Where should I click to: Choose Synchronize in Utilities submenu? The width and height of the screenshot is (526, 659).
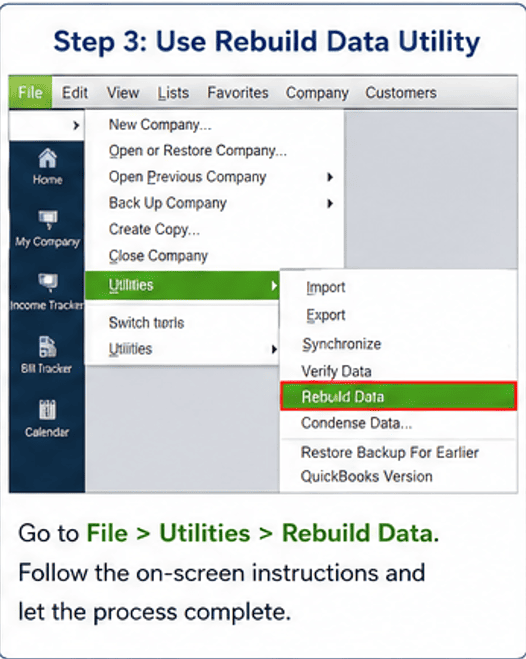coord(398,344)
